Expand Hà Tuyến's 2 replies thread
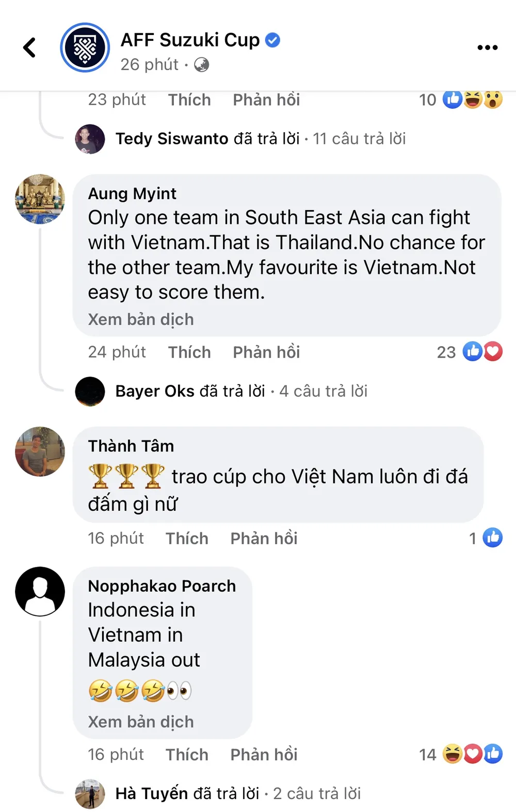This screenshot has width=516, height=812. click(x=238, y=793)
